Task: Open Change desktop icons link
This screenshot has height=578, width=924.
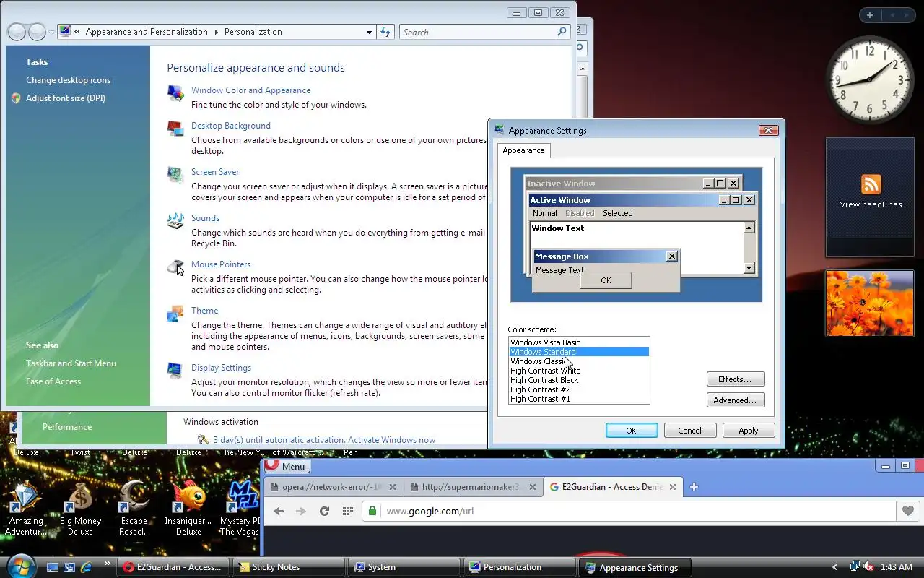Action: 68,80
